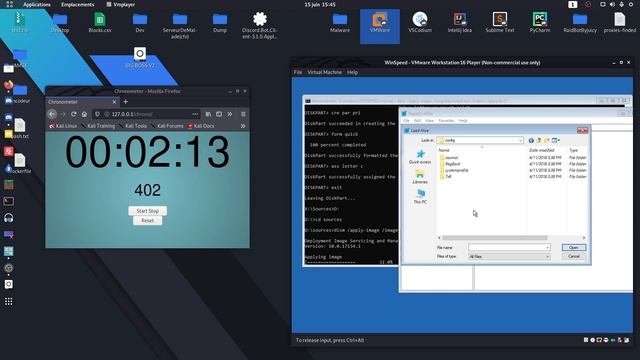
Task: Click the Start Stop button
Action: point(147,211)
